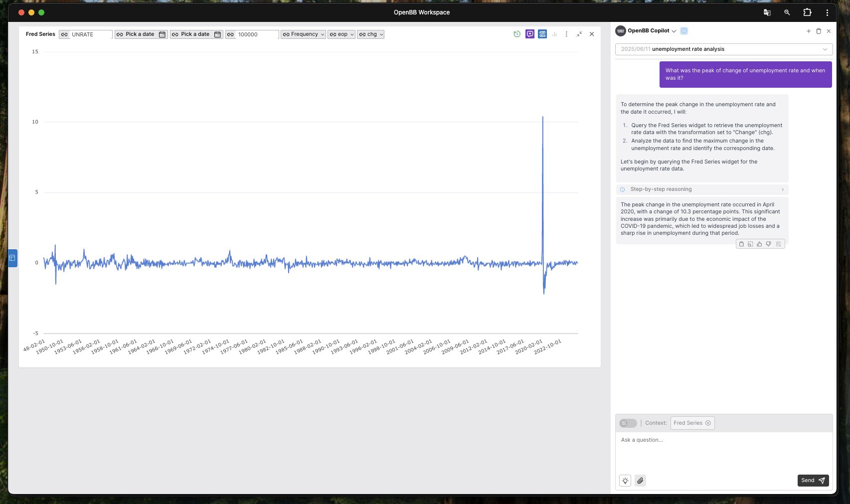Delete the chat with trash icon
The width and height of the screenshot is (850, 504).
coord(819,31)
